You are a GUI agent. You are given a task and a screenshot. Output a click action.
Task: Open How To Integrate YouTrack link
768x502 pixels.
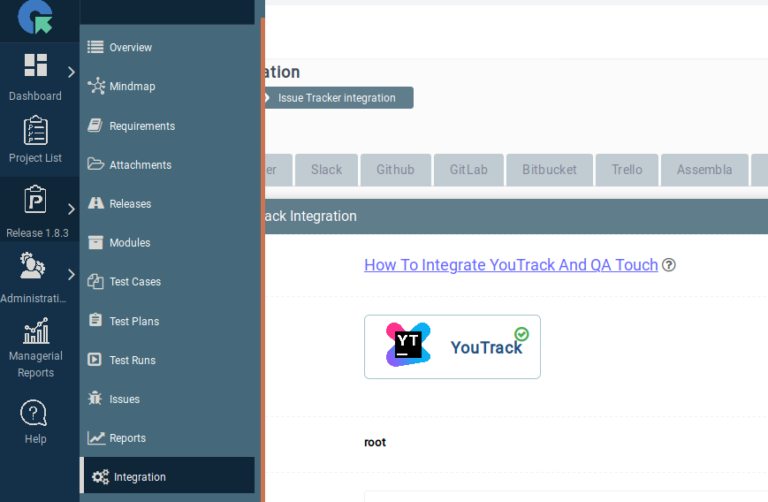point(510,265)
